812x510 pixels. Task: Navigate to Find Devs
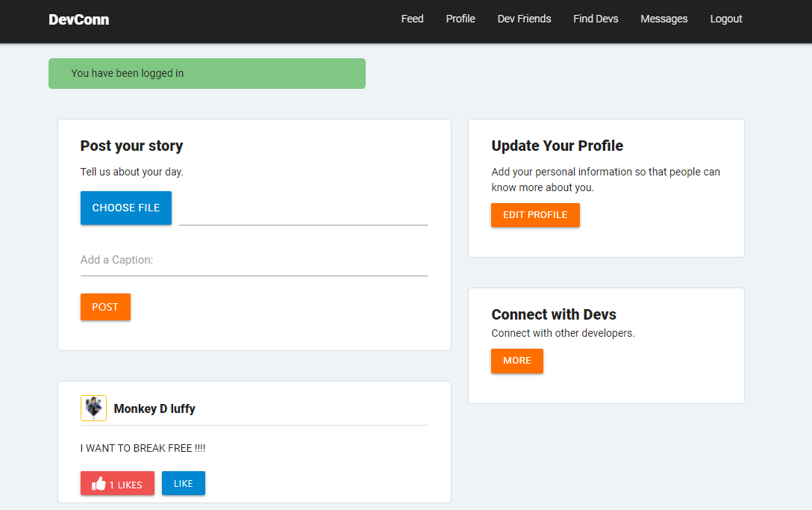tap(596, 19)
